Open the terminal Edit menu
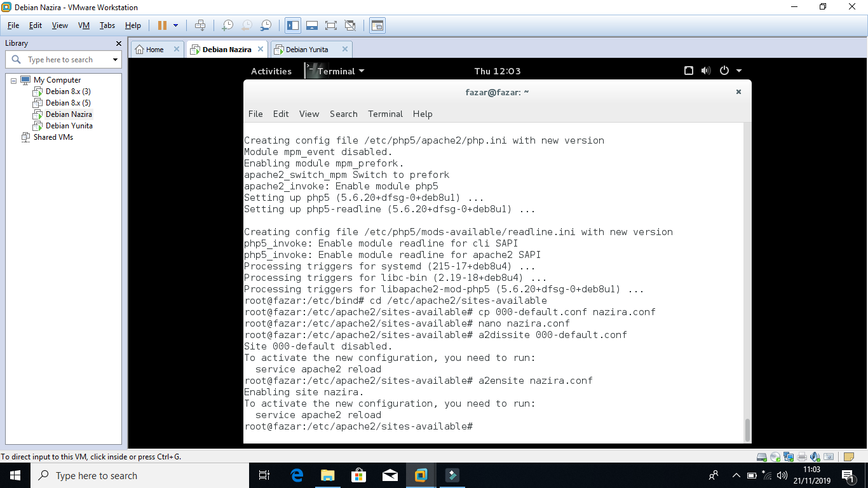Image resolution: width=868 pixels, height=488 pixels. click(x=281, y=114)
